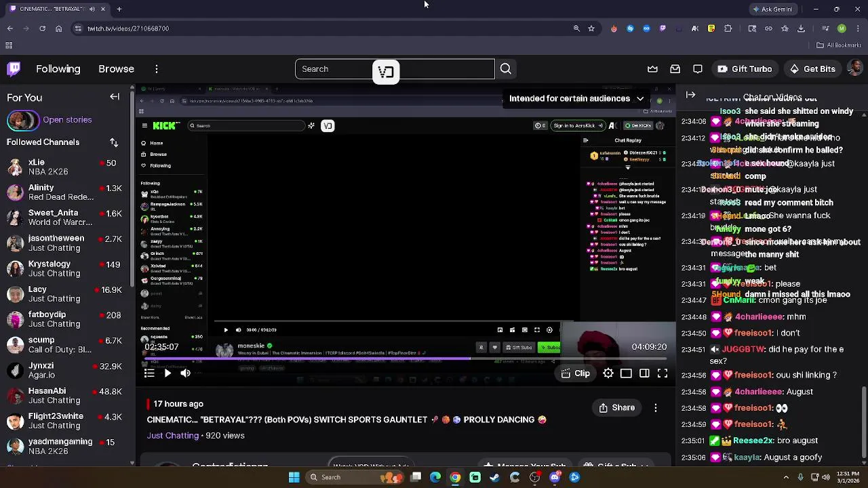Mute the video player volume

pos(186,373)
